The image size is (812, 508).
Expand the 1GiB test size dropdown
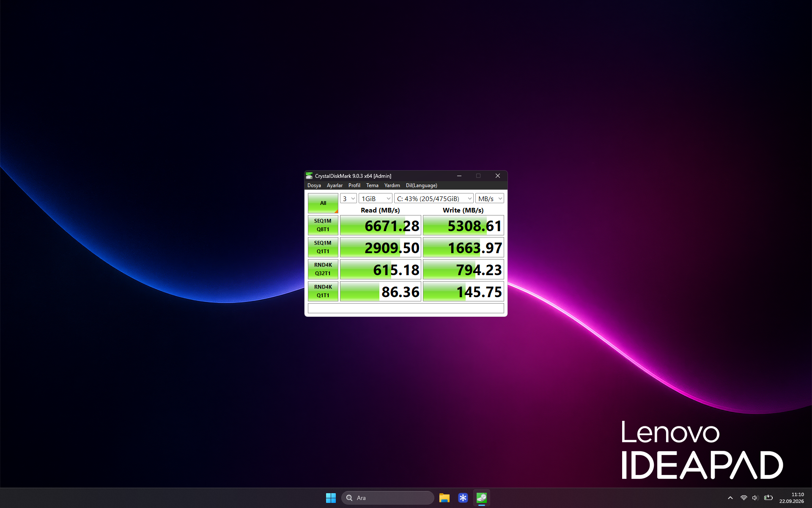coord(376,199)
